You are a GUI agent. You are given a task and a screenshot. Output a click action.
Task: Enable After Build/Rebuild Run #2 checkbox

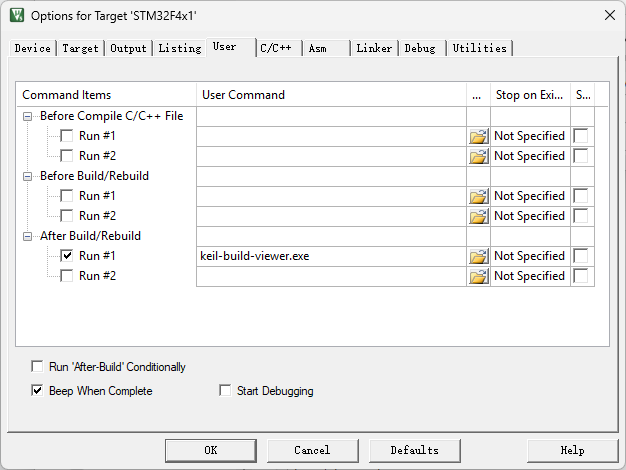coord(67,276)
